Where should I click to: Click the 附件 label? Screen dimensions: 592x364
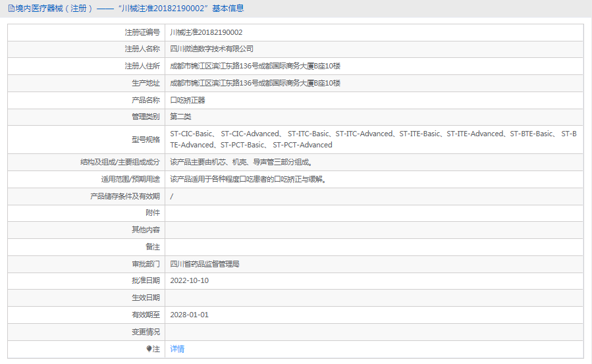(153, 213)
